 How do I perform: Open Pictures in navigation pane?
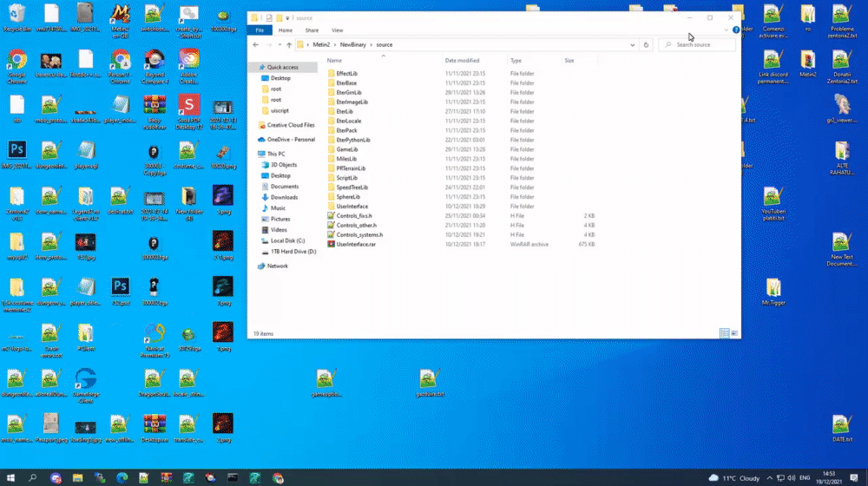(x=280, y=220)
